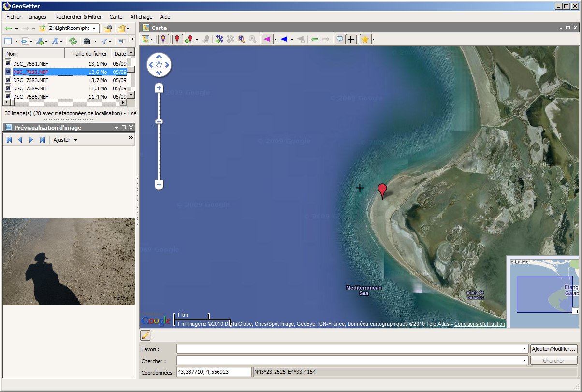Open the Carte menu
The image size is (582, 392).
pyautogui.click(x=116, y=17)
